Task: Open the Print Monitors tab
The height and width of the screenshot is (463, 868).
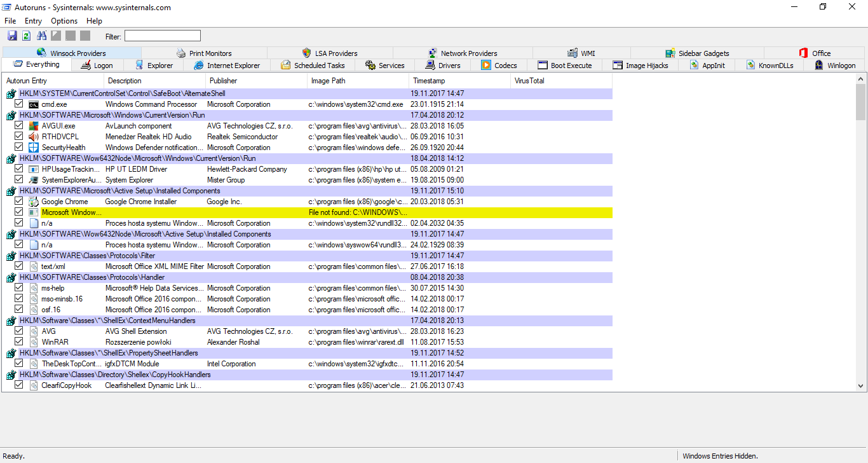Action: (203, 53)
